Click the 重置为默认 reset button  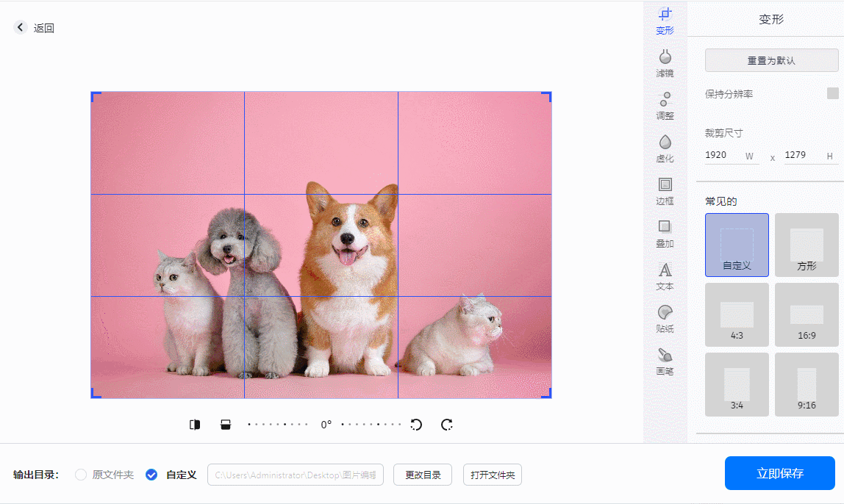tap(770, 60)
